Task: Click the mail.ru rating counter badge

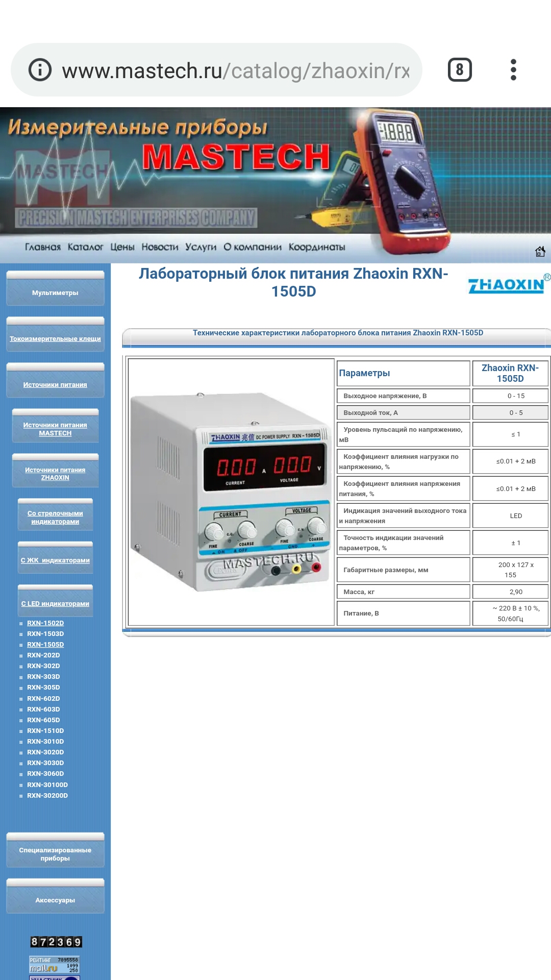Action: click(x=54, y=965)
